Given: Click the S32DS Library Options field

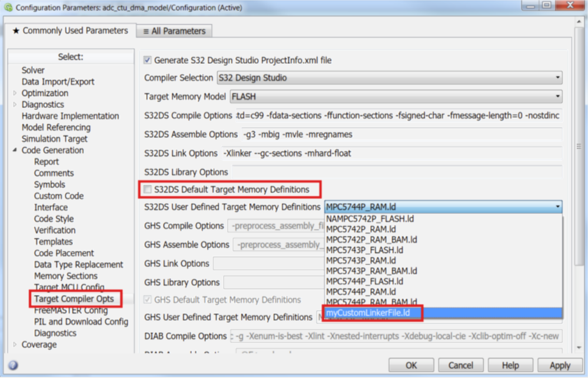Looking at the screenshot, I should 397,172.
